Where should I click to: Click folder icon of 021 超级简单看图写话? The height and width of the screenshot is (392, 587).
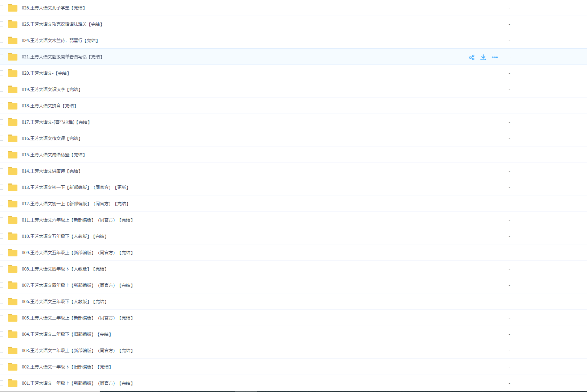coord(13,57)
